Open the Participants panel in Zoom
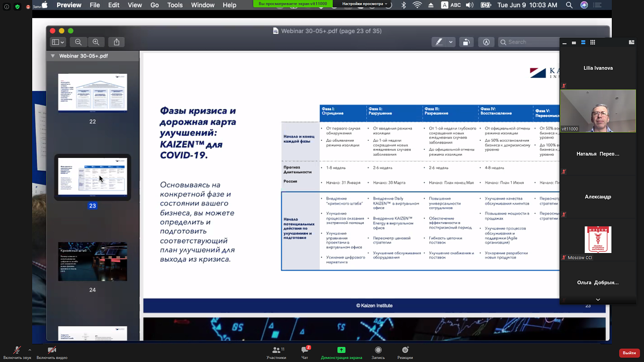The height and width of the screenshot is (362, 644). pos(276,353)
